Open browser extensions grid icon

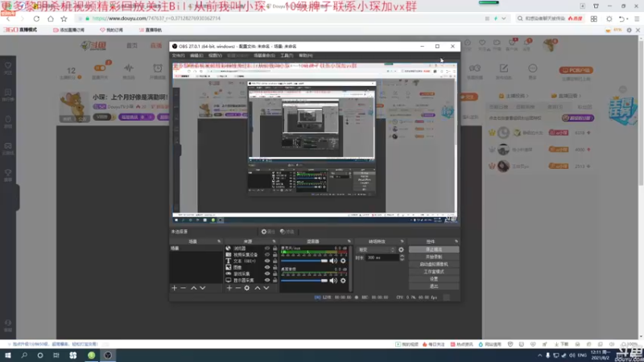(x=594, y=19)
